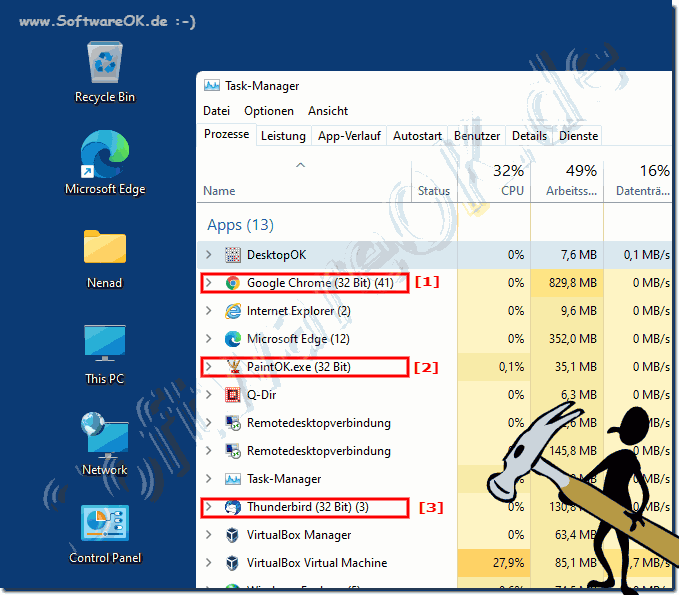Open Control Panel desktop icon

click(105, 534)
